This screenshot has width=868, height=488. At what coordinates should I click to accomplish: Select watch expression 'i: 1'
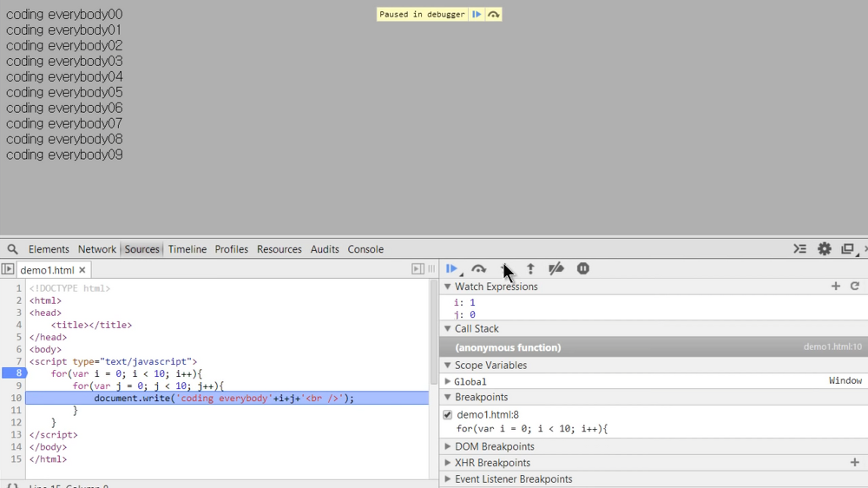[464, 302]
